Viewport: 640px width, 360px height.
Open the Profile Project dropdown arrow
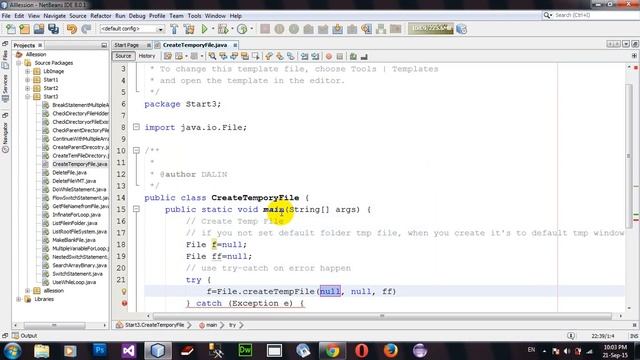(x=251, y=29)
